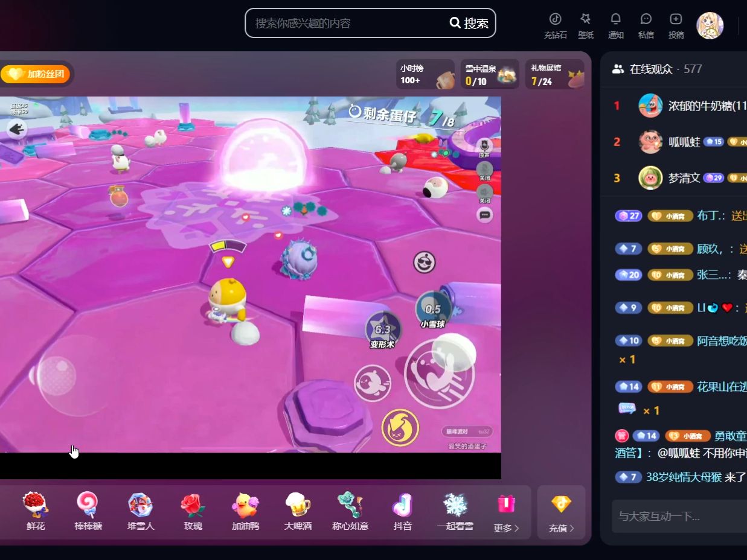This screenshot has height=560, width=747.
Task: Expand 更多 more gifts
Action: point(506,514)
